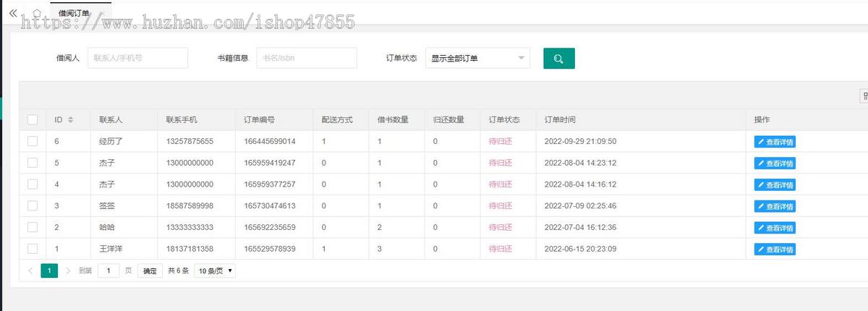Click phone number 13333333333

[190, 228]
